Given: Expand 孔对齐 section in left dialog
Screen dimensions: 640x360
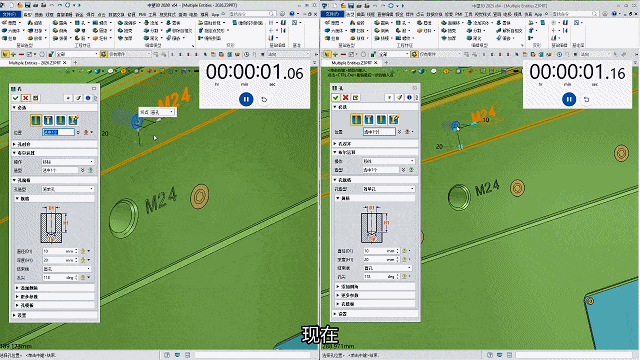Looking at the screenshot, I should tap(54, 144).
